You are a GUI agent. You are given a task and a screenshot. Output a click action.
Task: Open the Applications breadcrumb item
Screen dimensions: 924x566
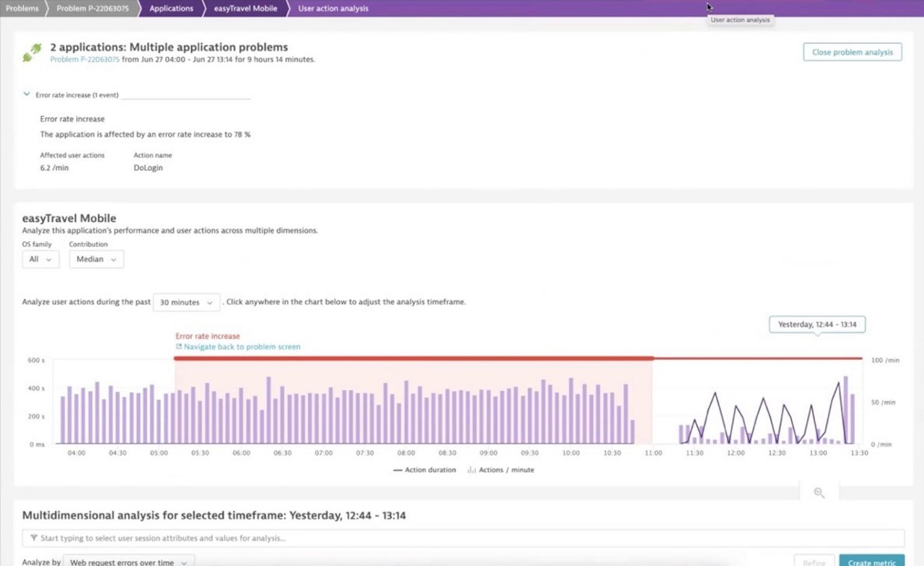click(171, 8)
